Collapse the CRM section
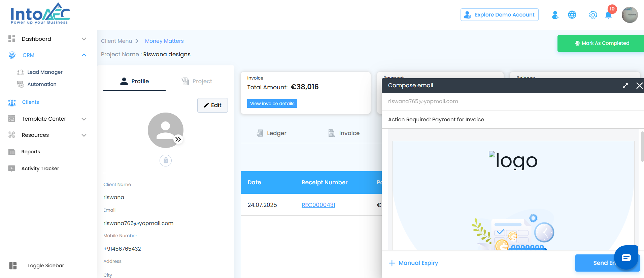644x278 pixels. click(x=84, y=55)
